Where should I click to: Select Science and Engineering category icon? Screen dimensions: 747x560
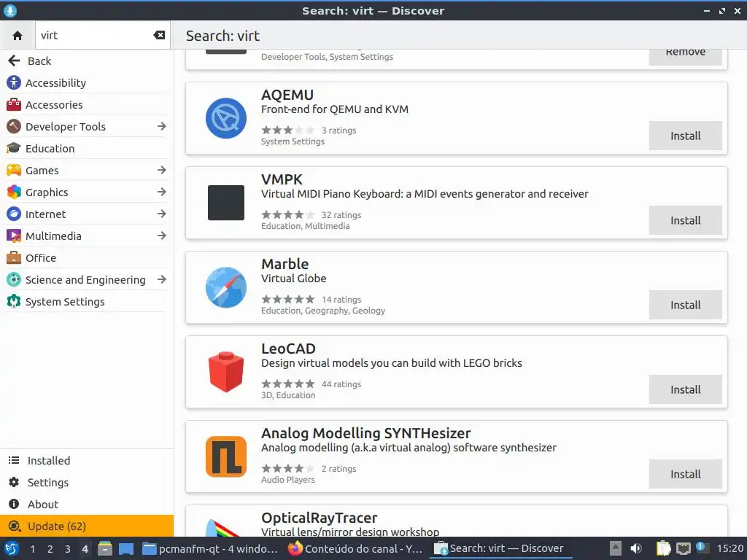[x=14, y=280]
